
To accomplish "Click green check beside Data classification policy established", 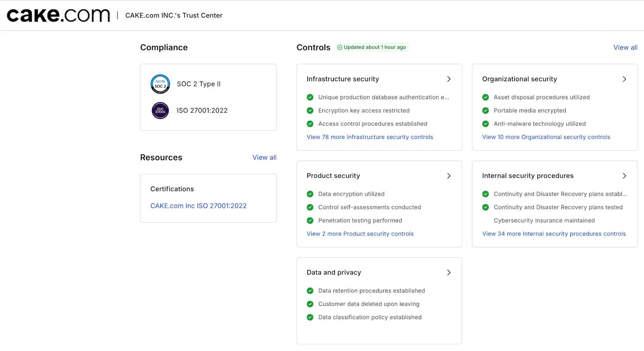I will click(x=310, y=317).
